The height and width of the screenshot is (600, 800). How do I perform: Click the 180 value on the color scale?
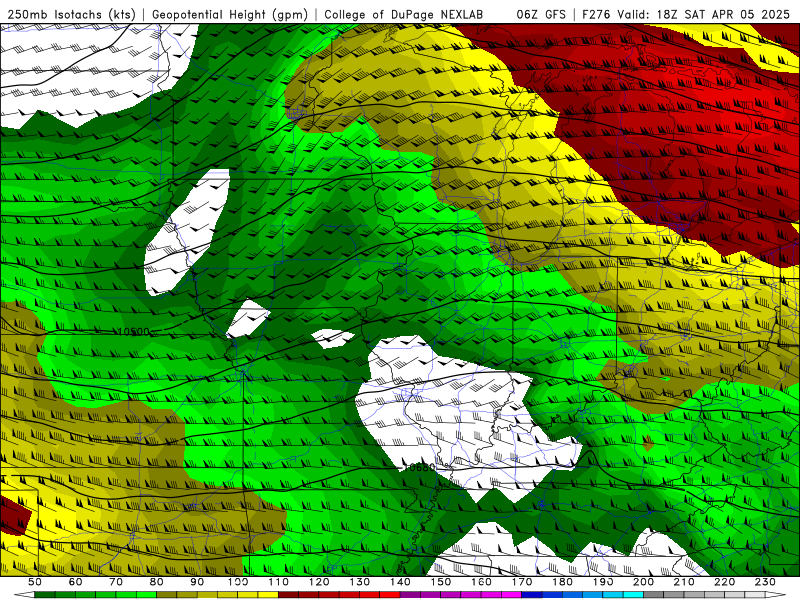click(x=562, y=582)
